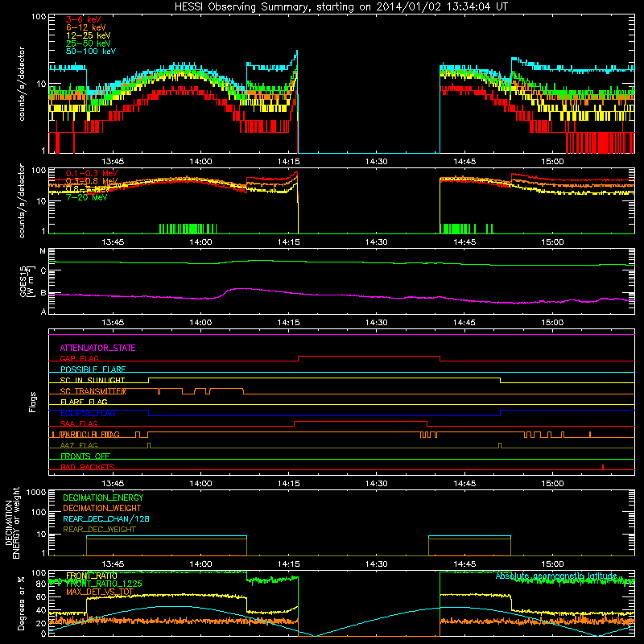Screen dimensions: 644x644
Task: Click the FRONT_RATIO legend label
Action: pos(91,576)
